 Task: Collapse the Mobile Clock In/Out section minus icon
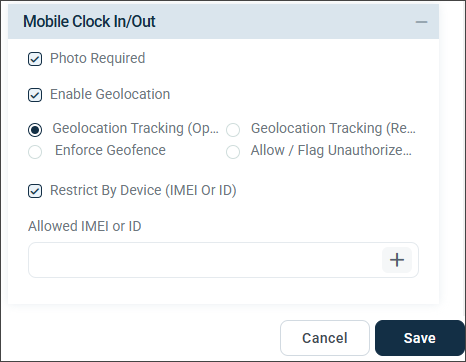pyautogui.click(x=421, y=22)
